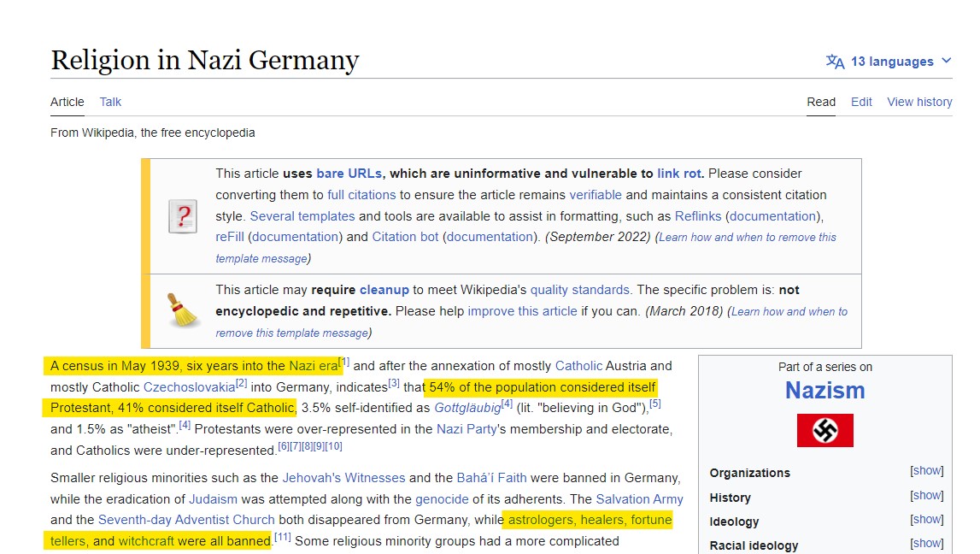The image size is (980, 554).
Task: Click the improve this article link
Action: (x=522, y=311)
